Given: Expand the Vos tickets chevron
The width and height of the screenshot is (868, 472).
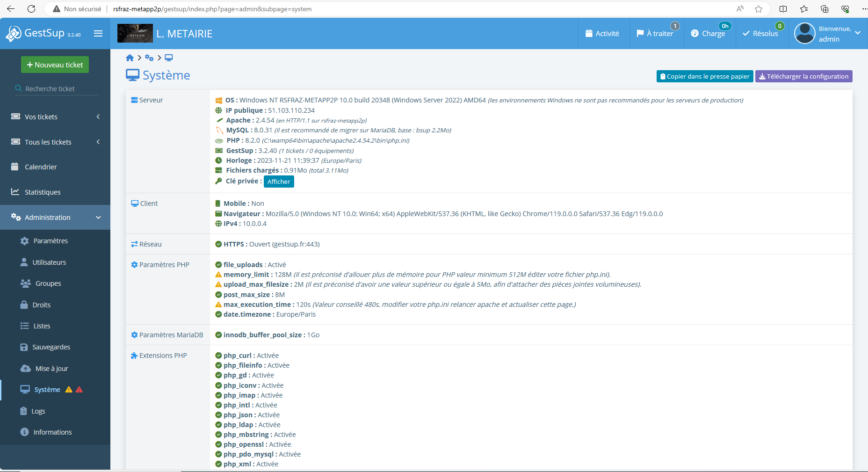Looking at the screenshot, I should tap(98, 116).
